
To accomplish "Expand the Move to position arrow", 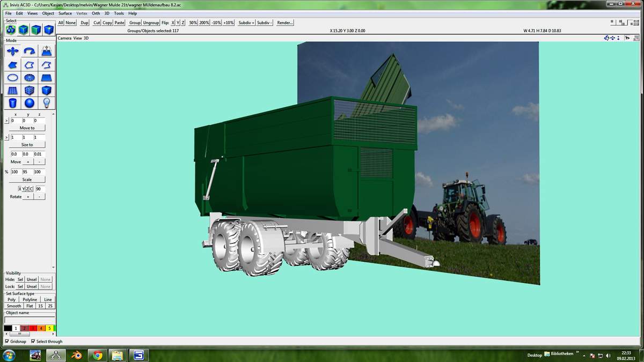I will [6, 121].
